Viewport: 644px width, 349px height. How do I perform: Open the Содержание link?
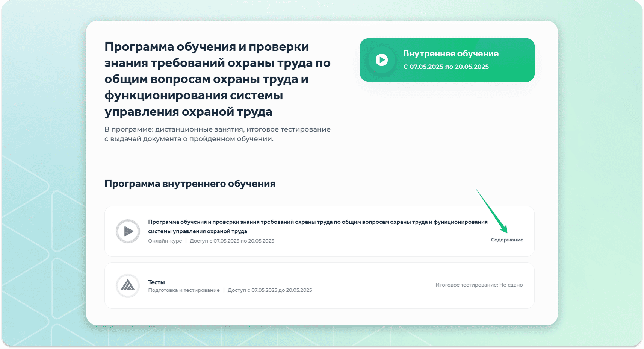(x=507, y=240)
